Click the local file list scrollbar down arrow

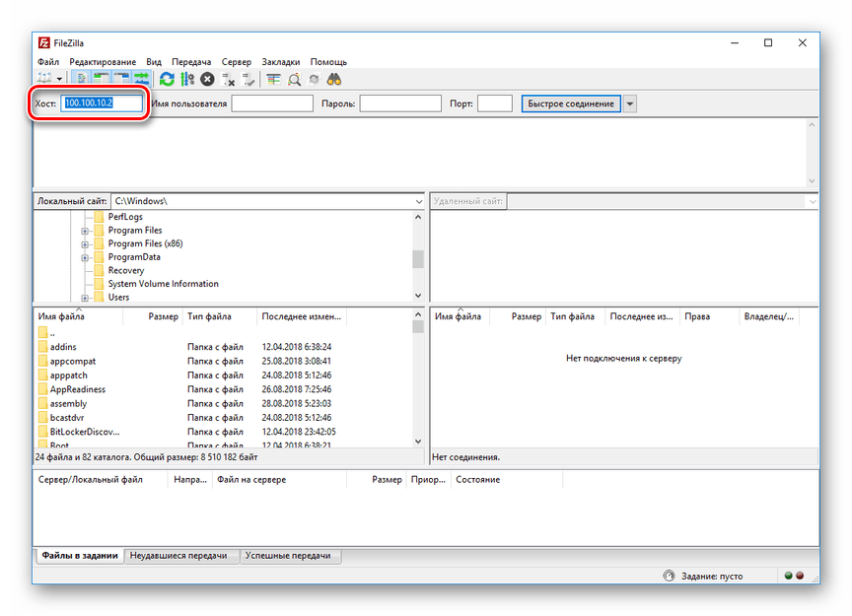click(x=418, y=442)
